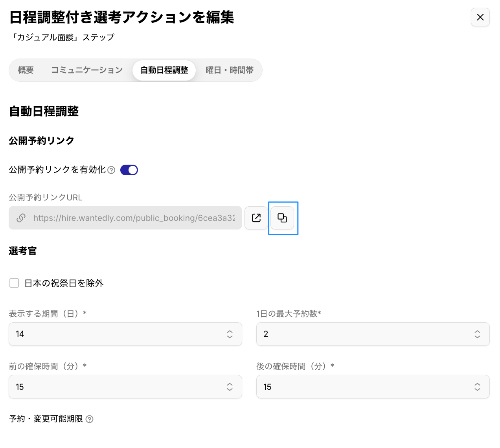Open public booking link in new tab
This screenshot has height=448, width=500.
click(256, 218)
